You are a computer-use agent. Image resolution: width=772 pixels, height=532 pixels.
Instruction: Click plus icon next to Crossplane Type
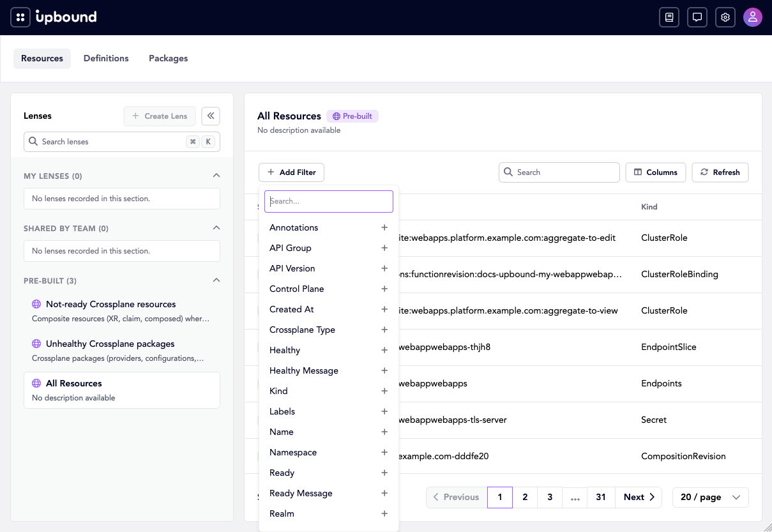coord(384,330)
